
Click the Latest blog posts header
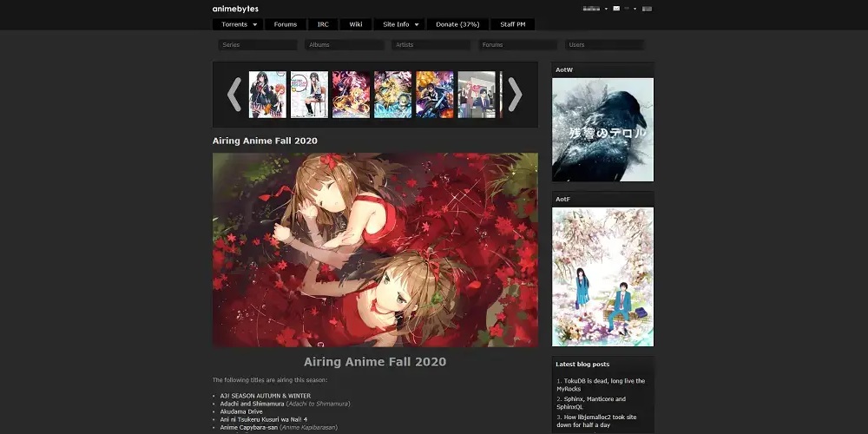click(x=582, y=365)
